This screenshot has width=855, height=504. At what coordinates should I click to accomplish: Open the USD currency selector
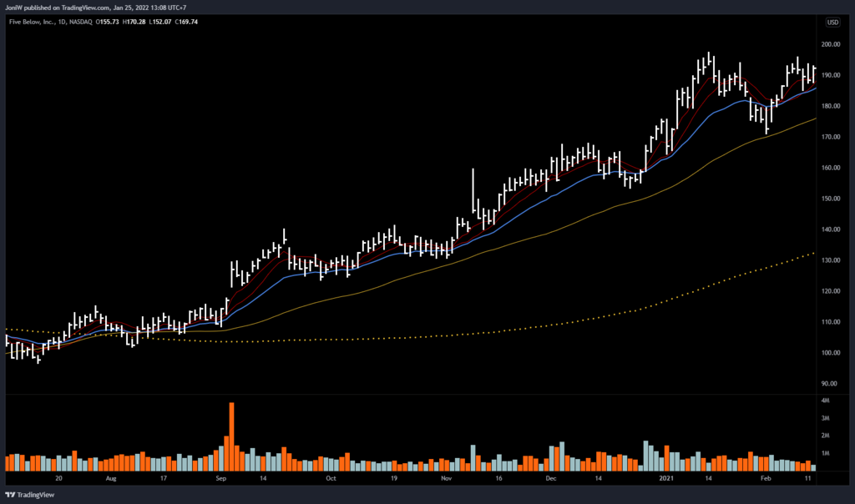(x=832, y=23)
